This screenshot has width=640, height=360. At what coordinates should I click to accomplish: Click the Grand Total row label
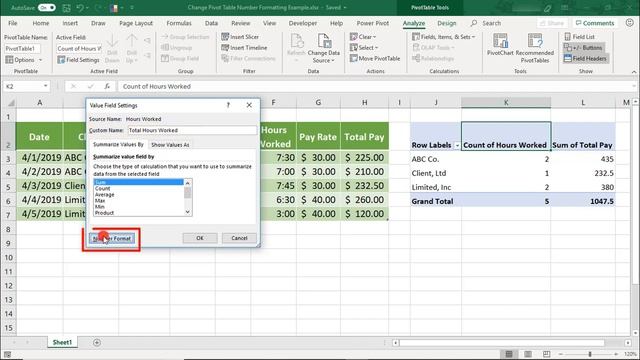432,201
